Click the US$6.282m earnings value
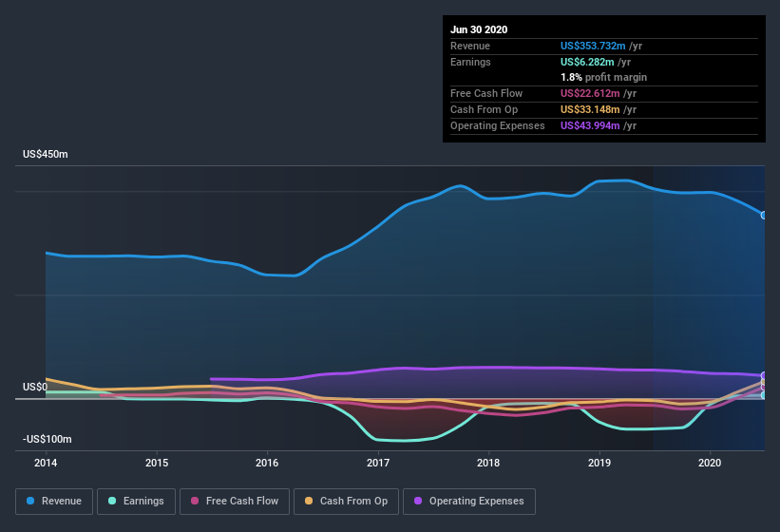The height and width of the screenshot is (532, 780). tap(587, 62)
